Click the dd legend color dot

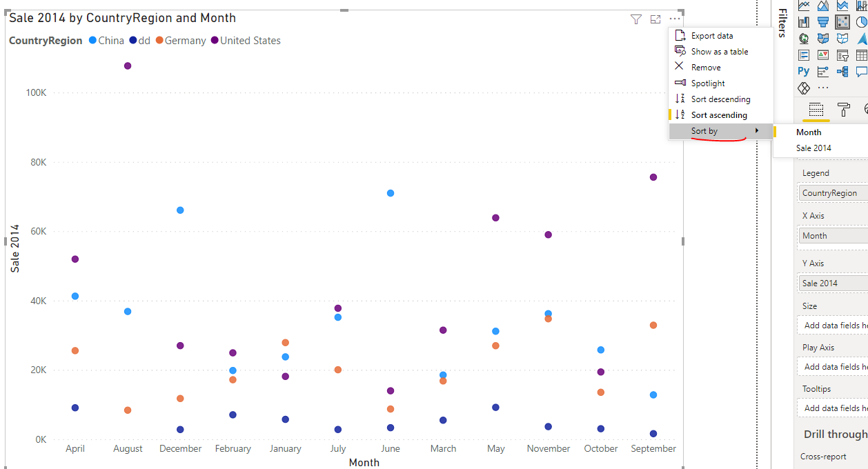pyautogui.click(x=132, y=41)
